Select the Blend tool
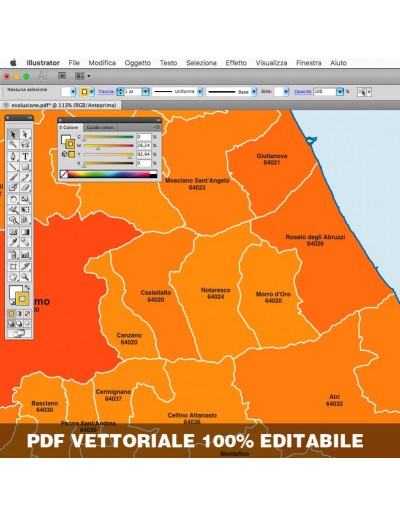 pos(25,242)
